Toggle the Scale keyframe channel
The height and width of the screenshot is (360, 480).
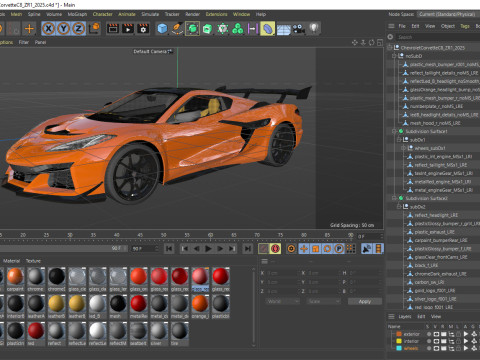315,249
